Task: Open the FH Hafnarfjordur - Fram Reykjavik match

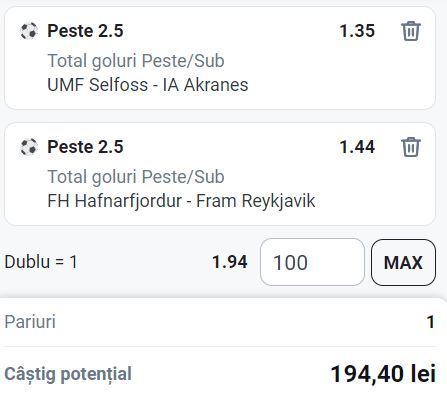Action: (181, 201)
